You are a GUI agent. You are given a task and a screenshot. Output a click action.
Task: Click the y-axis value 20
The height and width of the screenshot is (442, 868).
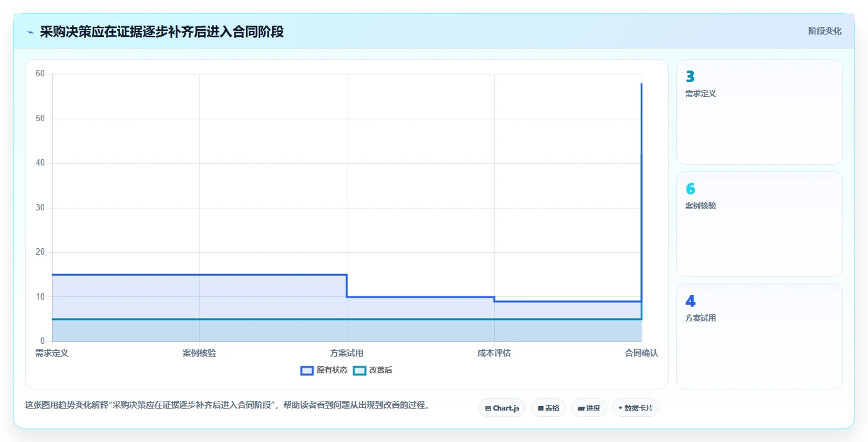40,252
